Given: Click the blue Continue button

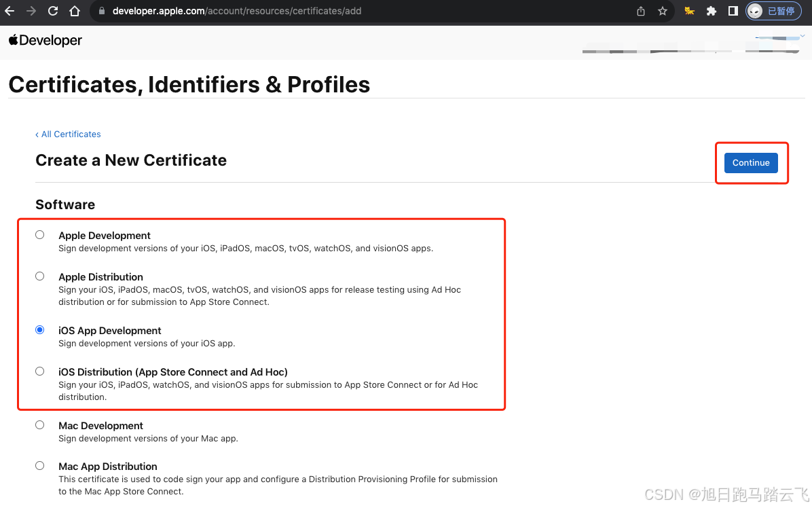Looking at the screenshot, I should coord(751,162).
